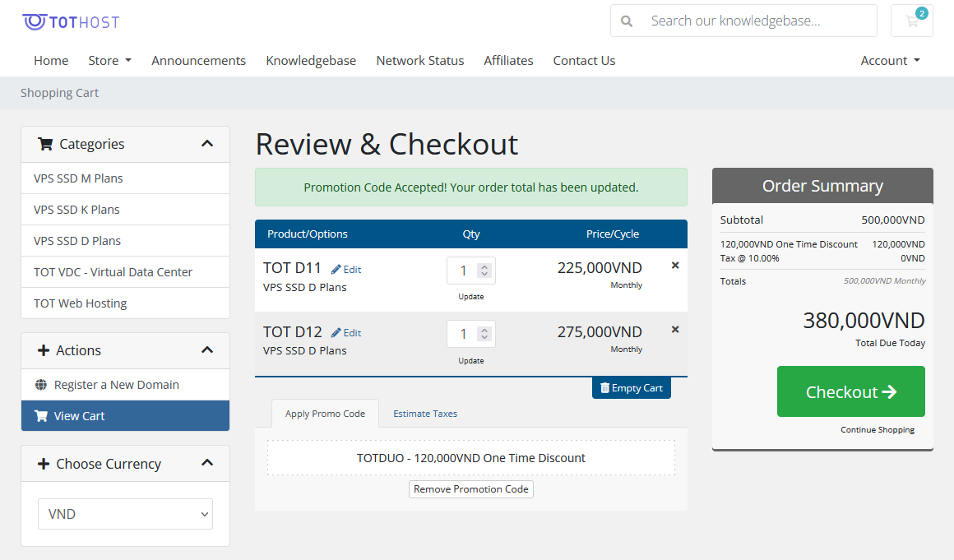
Task: Open the Knowledgebase menu item
Action: click(x=311, y=61)
